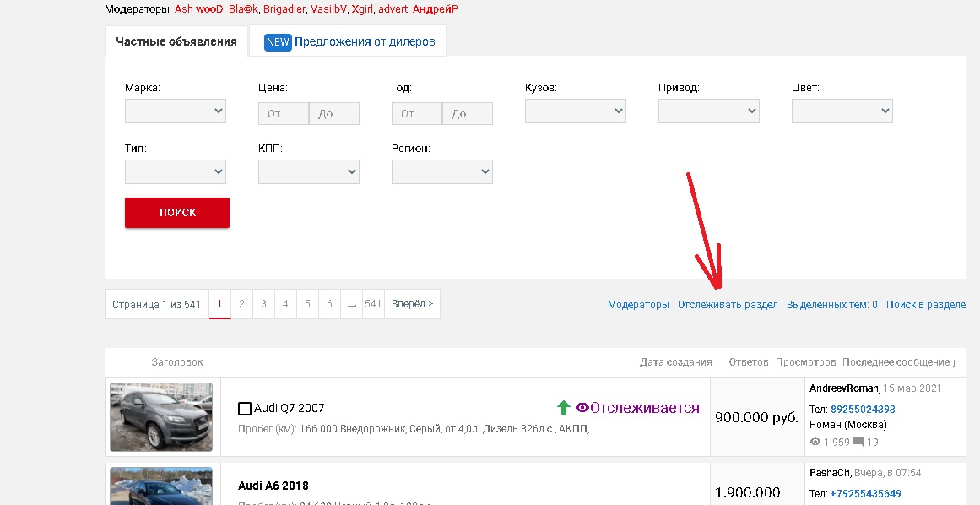Click the Страница 1 из 541 label
The image size is (980, 505).
tap(156, 305)
